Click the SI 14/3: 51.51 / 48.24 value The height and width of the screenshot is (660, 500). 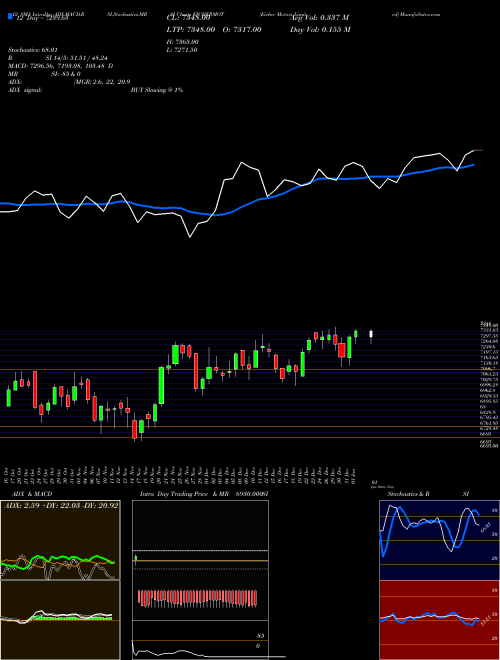(77, 58)
